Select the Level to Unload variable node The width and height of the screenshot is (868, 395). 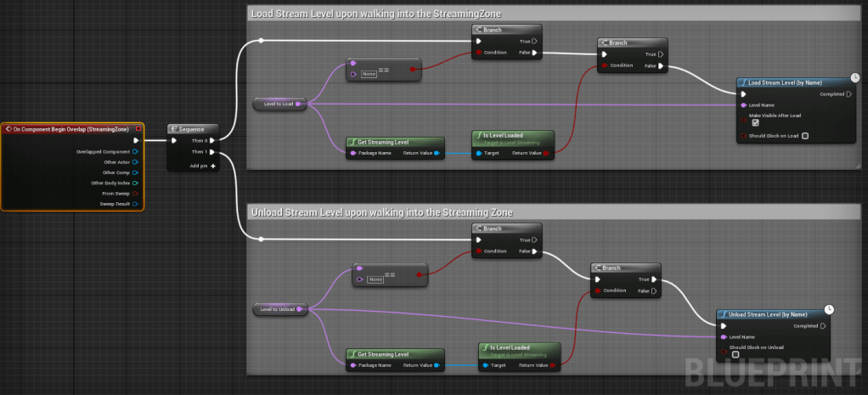(277, 309)
